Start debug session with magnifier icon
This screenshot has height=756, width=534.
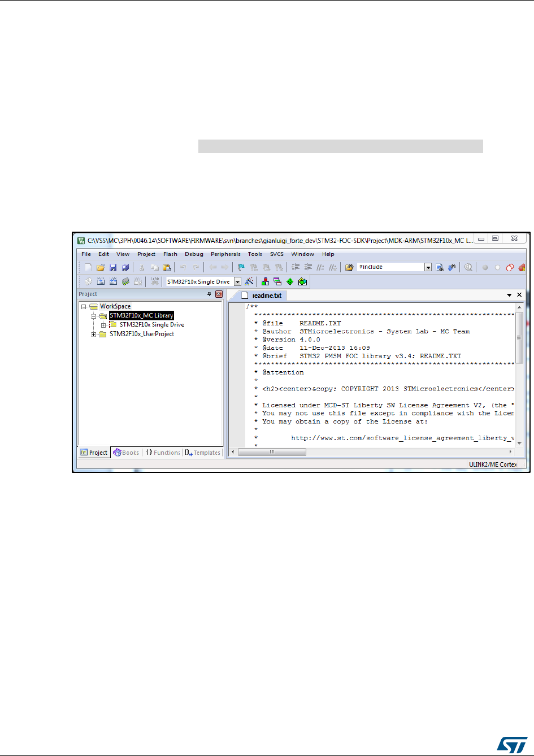468,267
